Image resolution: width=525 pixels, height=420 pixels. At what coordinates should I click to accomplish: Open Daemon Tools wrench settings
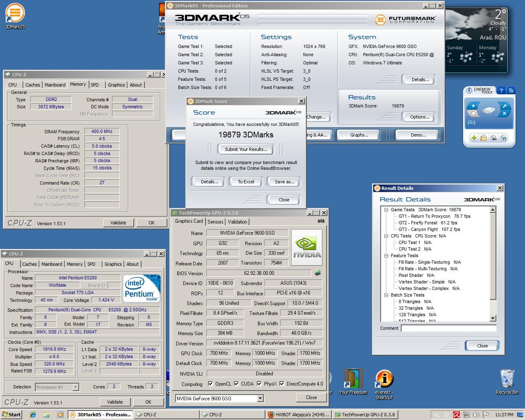pyautogui.click(x=505, y=106)
